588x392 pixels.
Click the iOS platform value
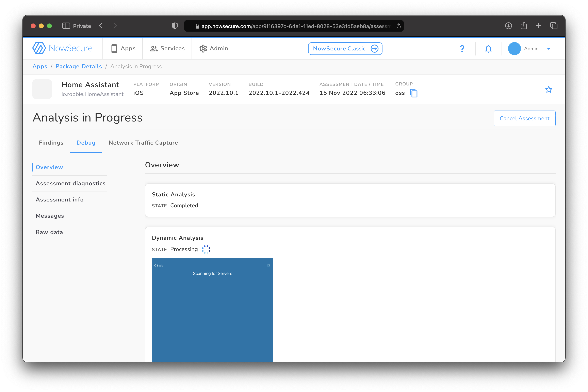(x=138, y=93)
